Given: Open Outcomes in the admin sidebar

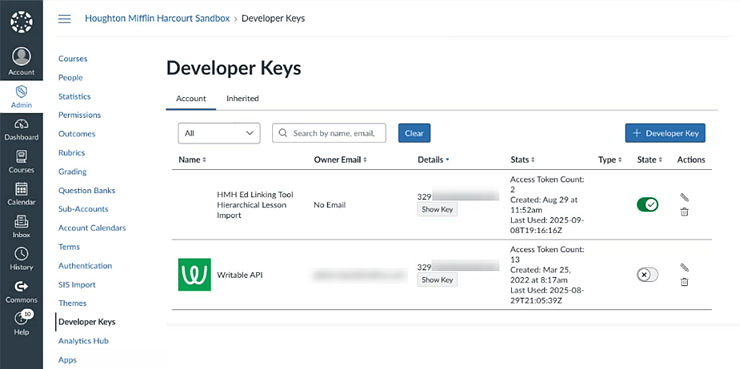Looking at the screenshot, I should [x=76, y=134].
